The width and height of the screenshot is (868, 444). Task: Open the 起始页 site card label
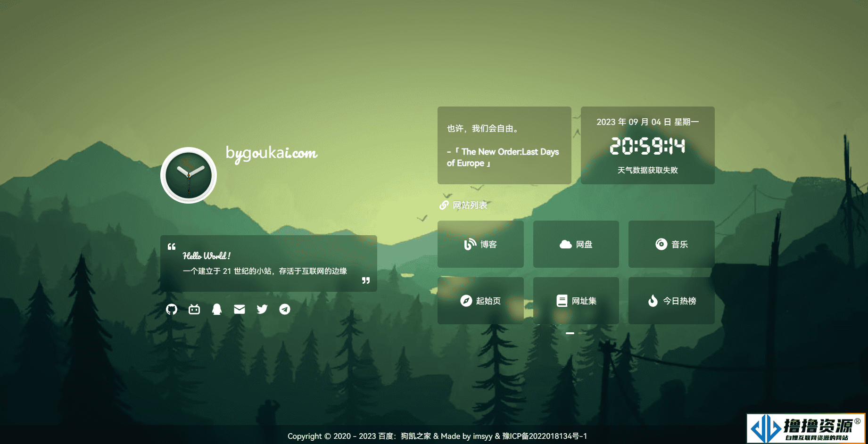(488, 301)
